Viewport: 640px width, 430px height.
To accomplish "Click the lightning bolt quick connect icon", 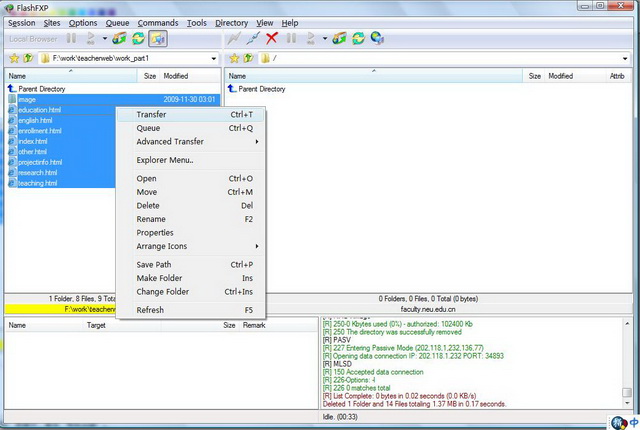I will point(234,38).
